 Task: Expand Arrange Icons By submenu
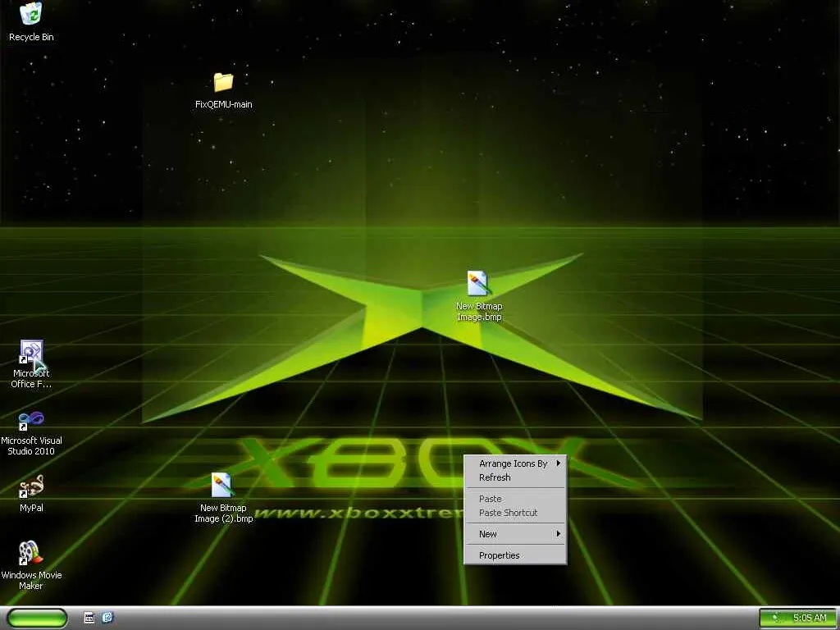point(515,463)
